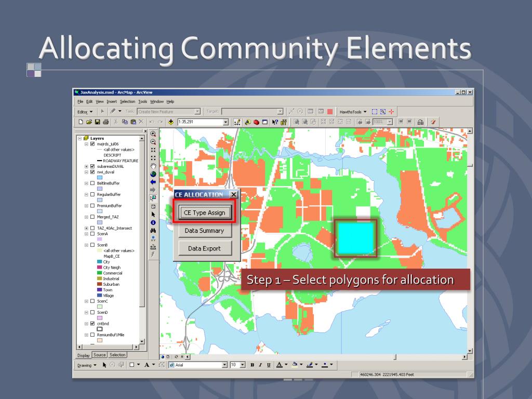Image resolution: width=532 pixels, height=399 pixels.
Task: Open the Editor dropdown menu
Action: coord(85,112)
